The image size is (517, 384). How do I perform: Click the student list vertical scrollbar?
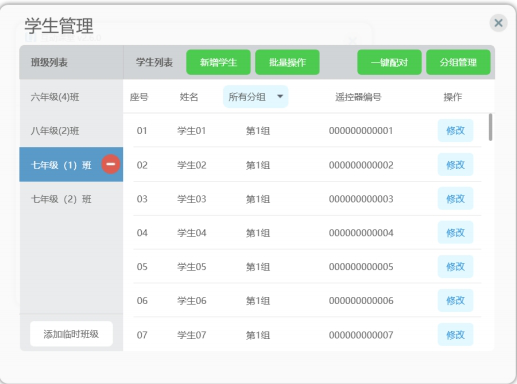[x=490, y=127]
